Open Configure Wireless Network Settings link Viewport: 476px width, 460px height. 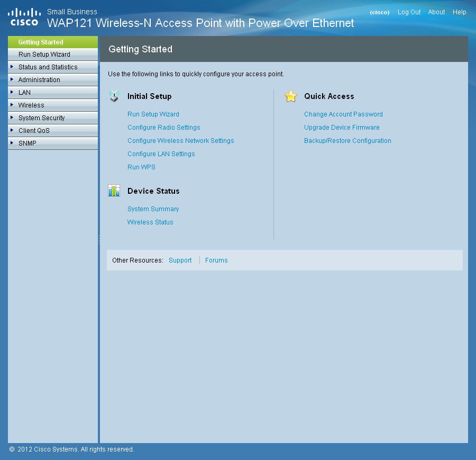pos(181,141)
